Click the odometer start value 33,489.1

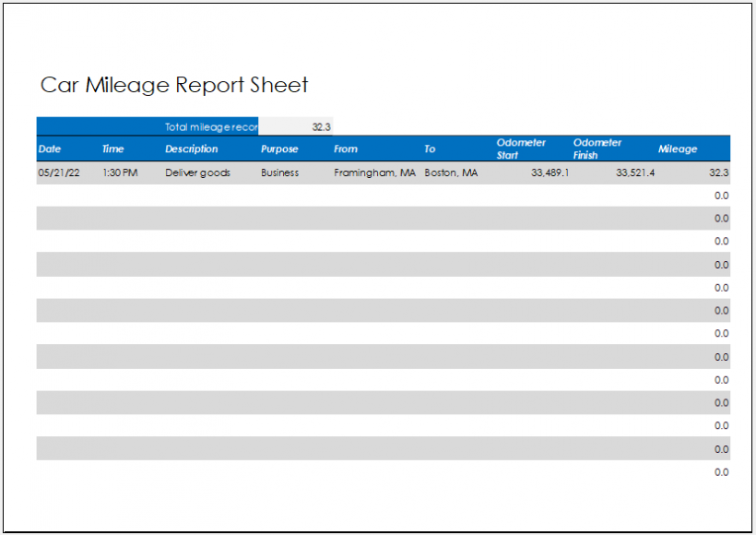[x=548, y=172]
